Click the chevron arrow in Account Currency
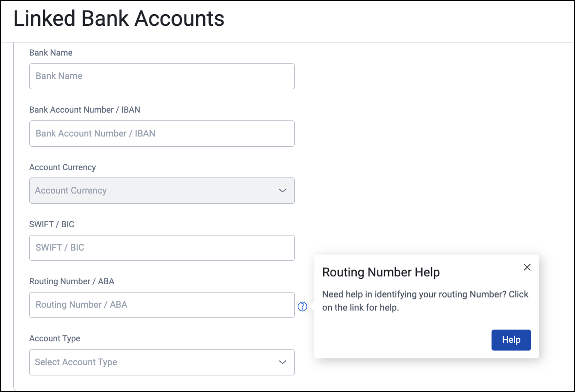Screen dimensions: 575x392 [x=282, y=191]
